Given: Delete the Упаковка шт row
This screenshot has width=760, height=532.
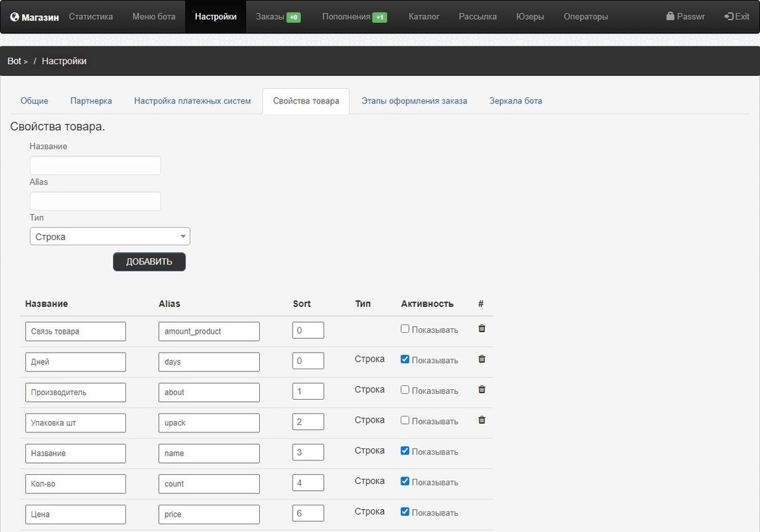Looking at the screenshot, I should point(482,420).
